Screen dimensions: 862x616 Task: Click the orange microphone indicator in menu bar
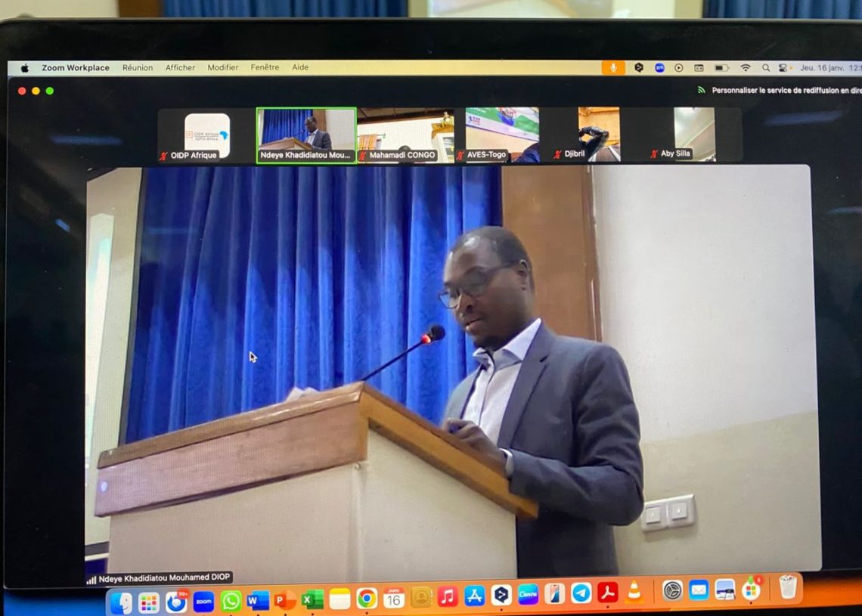(612, 68)
